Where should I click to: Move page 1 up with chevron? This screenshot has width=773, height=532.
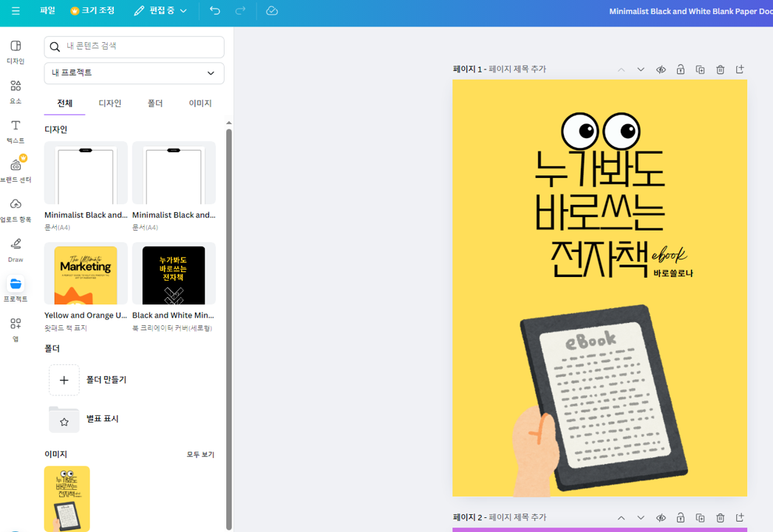pyautogui.click(x=622, y=69)
